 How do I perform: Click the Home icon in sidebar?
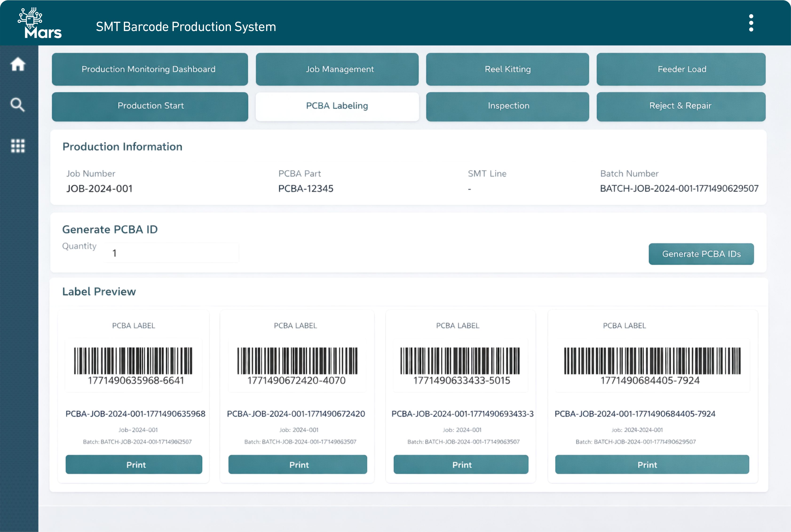click(18, 64)
